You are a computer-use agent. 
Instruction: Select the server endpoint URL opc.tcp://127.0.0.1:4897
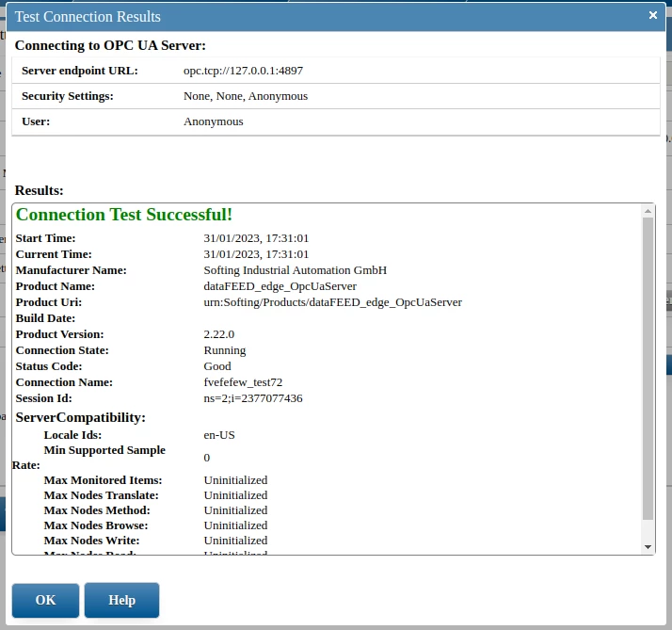(243, 71)
